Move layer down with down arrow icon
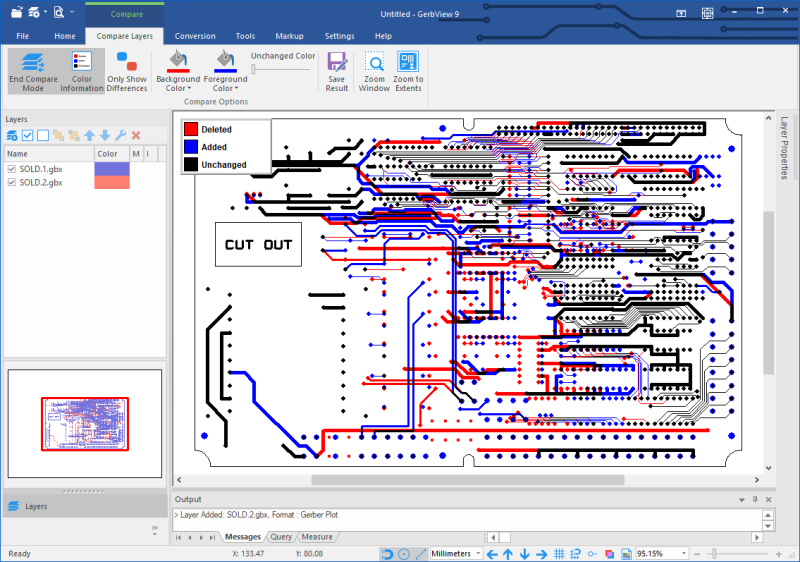The width and height of the screenshot is (800, 562). [105, 135]
